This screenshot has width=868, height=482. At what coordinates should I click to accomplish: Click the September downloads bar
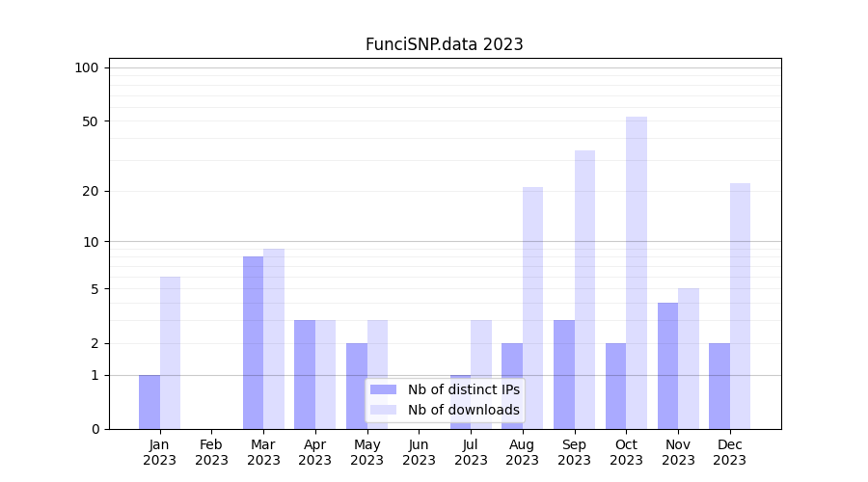tap(584, 289)
